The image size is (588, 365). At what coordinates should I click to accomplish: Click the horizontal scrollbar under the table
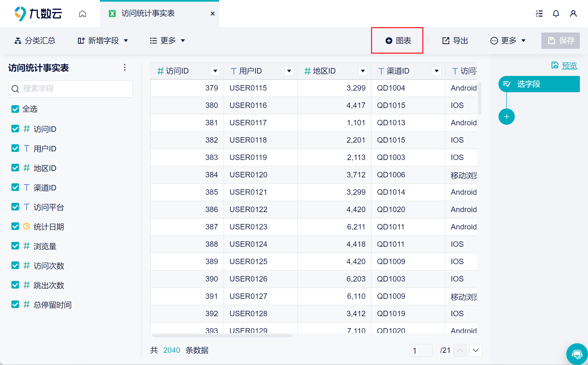[x=222, y=336]
